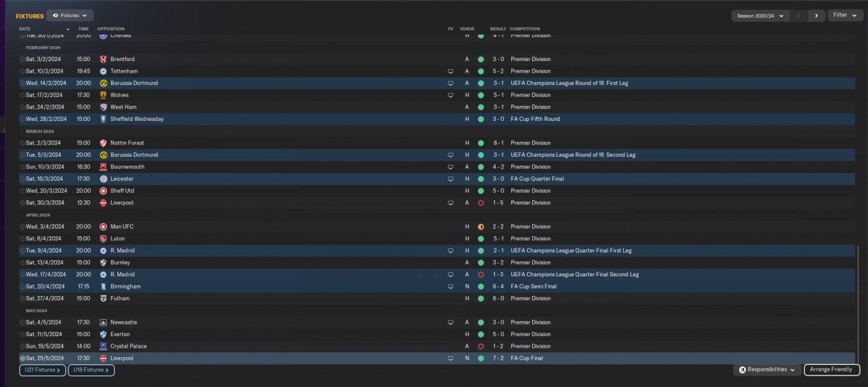Go to next season with right arrow
The height and width of the screenshot is (387, 868).
point(816,16)
